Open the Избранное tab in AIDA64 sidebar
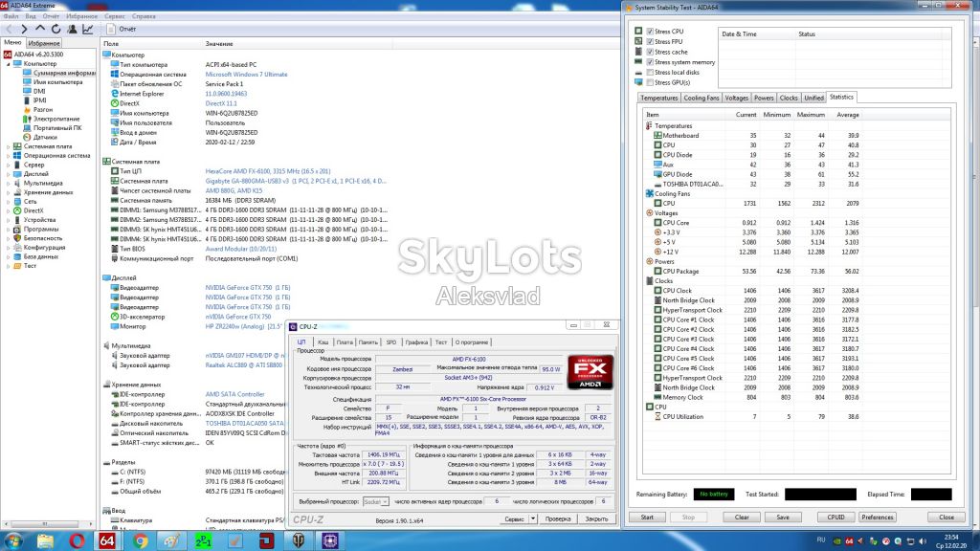Image resolution: width=980 pixels, height=551 pixels. (x=44, y=43)
